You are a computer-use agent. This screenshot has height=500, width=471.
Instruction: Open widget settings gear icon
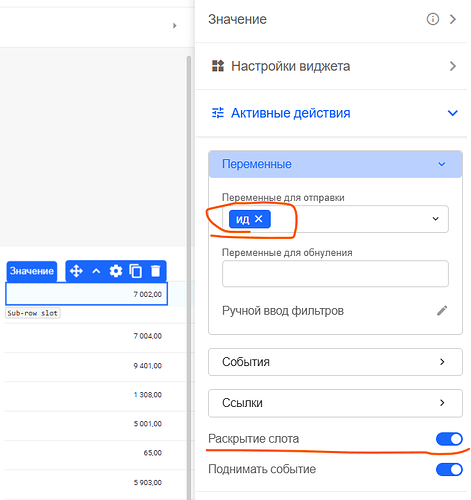coord(116,271)
